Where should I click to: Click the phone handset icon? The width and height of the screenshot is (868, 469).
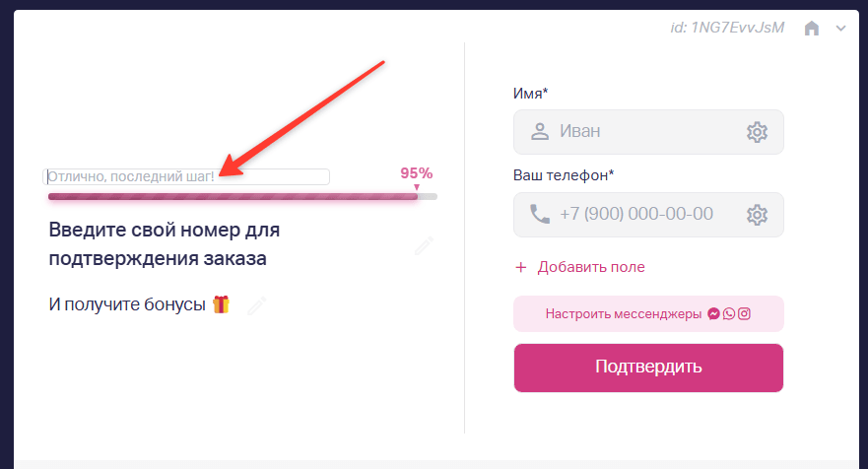[x=540, y=214]
